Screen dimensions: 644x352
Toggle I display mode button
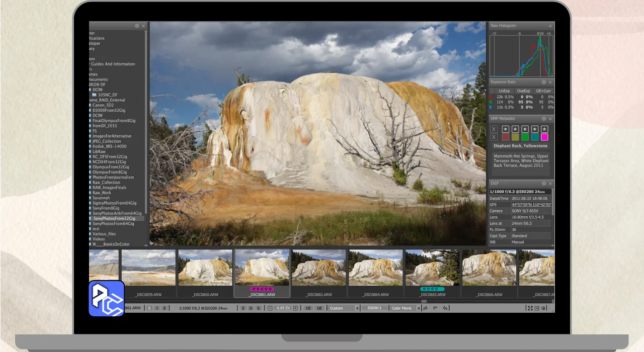click(x=157, y=308)
